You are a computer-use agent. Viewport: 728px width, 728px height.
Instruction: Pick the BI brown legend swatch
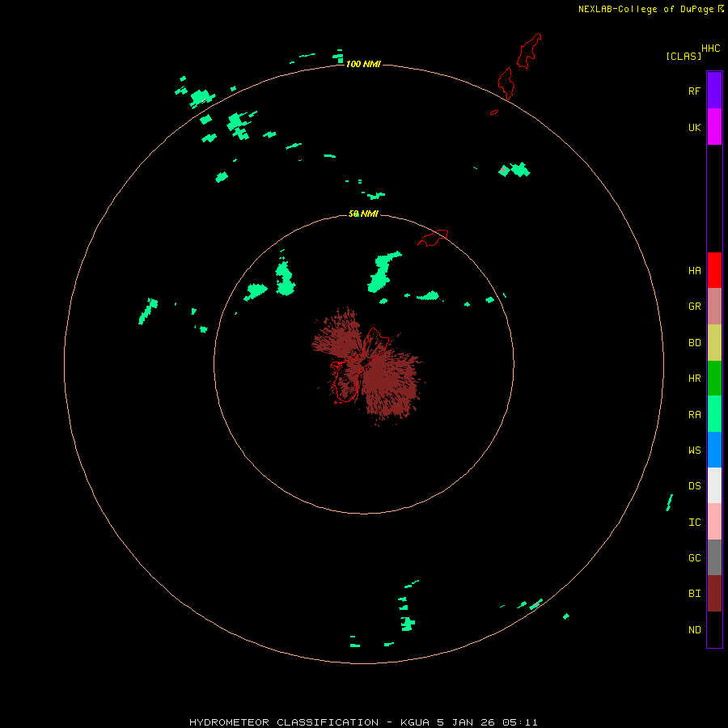pyautogui.click(x=714, y=594)
